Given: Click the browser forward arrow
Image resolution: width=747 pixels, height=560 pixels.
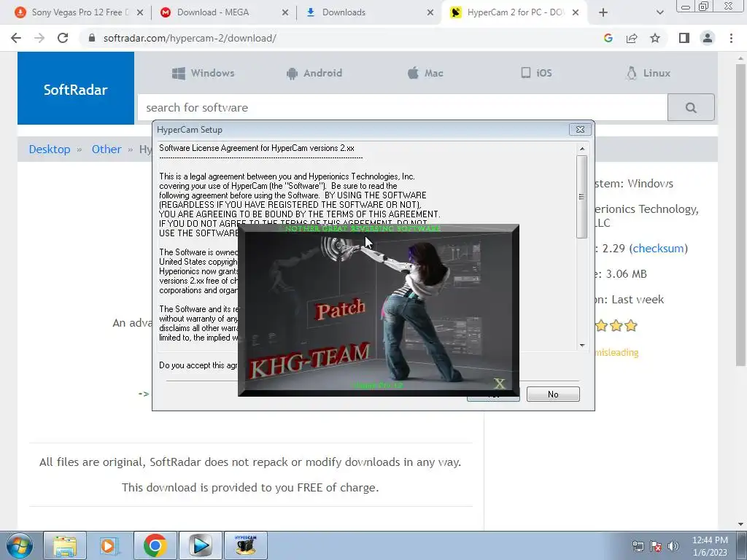Looking at the screenshot, I should 39,38.
